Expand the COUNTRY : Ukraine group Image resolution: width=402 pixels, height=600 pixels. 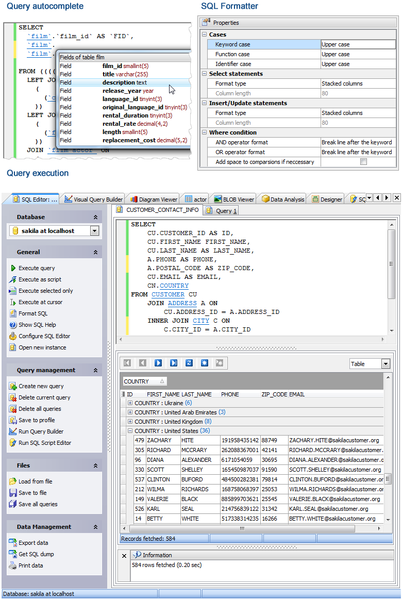click(x=130, y=403)
